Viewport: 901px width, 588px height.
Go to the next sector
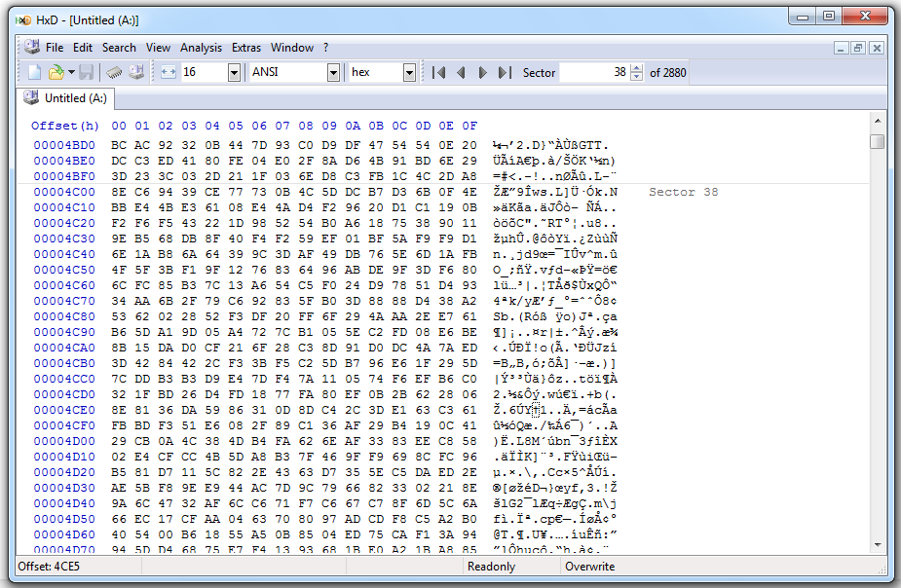pyautogui.click(x=483, y=72)
